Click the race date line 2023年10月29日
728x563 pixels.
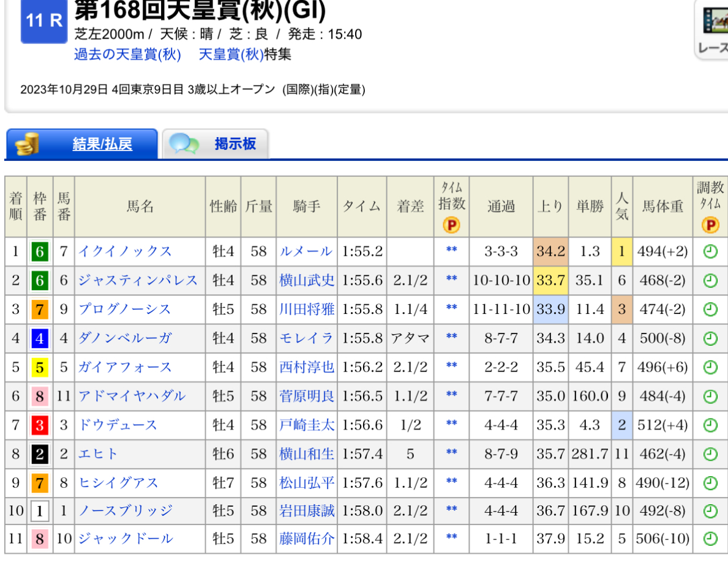(x=193, y=89)
